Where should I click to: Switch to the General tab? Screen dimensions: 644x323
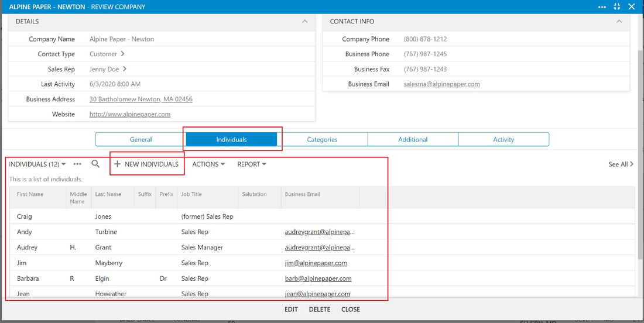point(141,139)
